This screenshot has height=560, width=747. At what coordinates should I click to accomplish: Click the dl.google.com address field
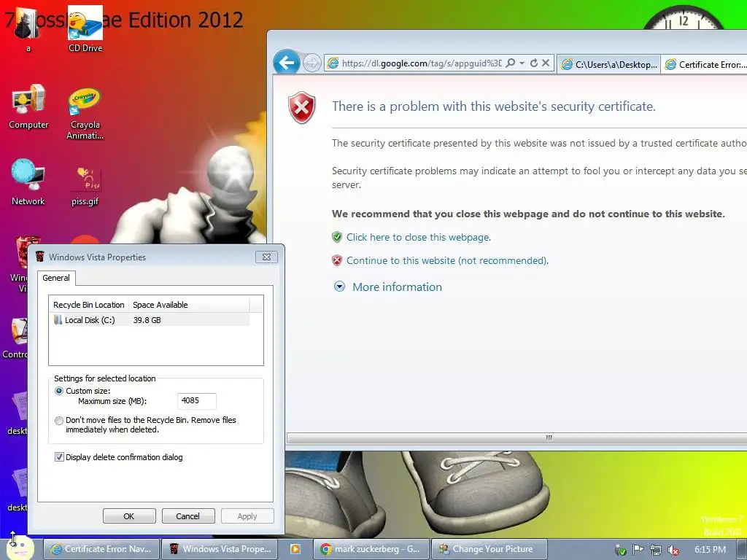(422, 63)
